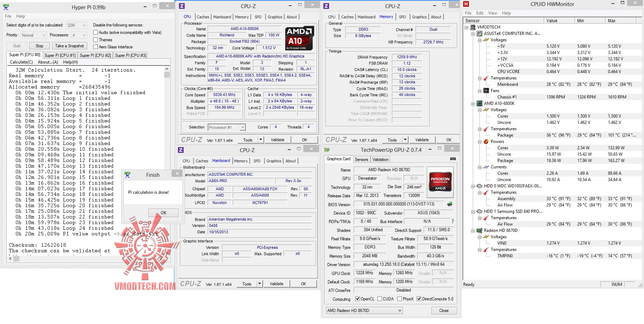Switch to the Sensors tab in GPU-Z
The image size is (644, 324).
[361, 160]
